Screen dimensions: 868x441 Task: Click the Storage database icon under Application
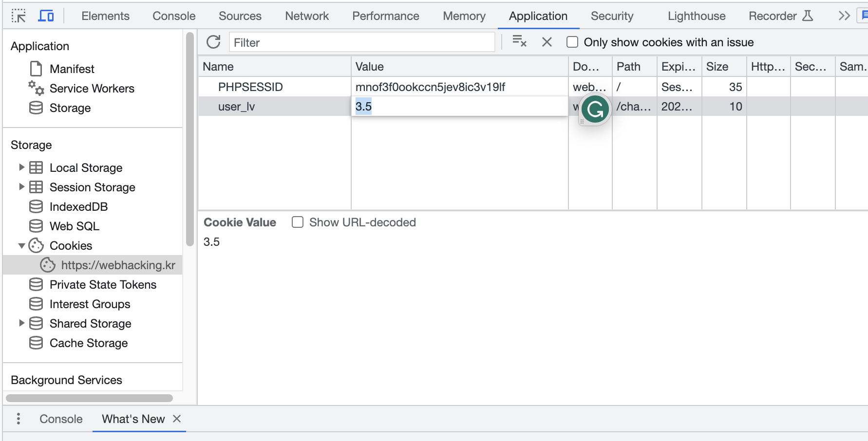coord(36,108)
